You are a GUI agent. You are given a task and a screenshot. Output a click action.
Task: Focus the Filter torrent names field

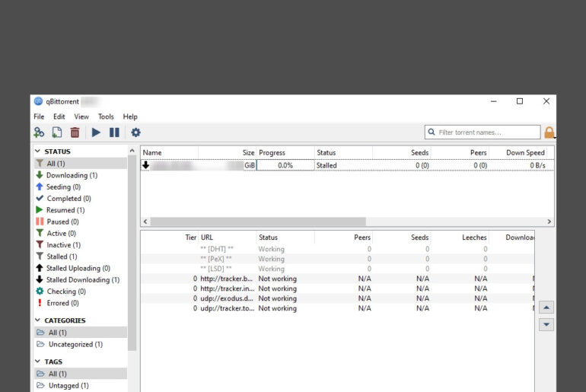482,132
